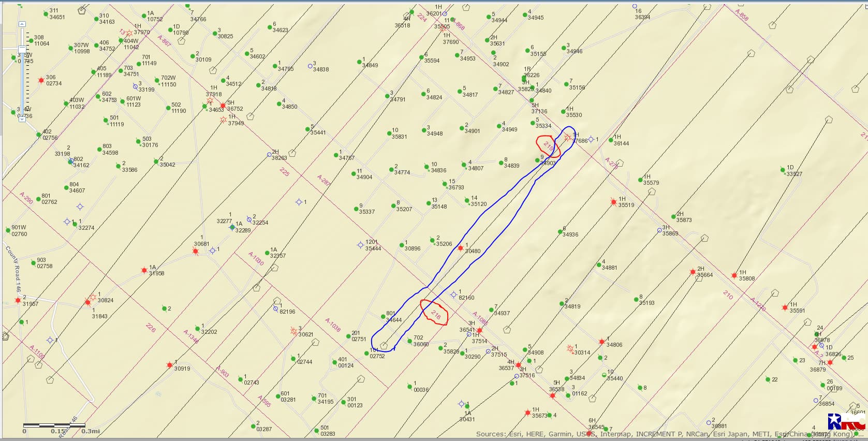Select blue well symbol 1201 35444

point(361,245)
